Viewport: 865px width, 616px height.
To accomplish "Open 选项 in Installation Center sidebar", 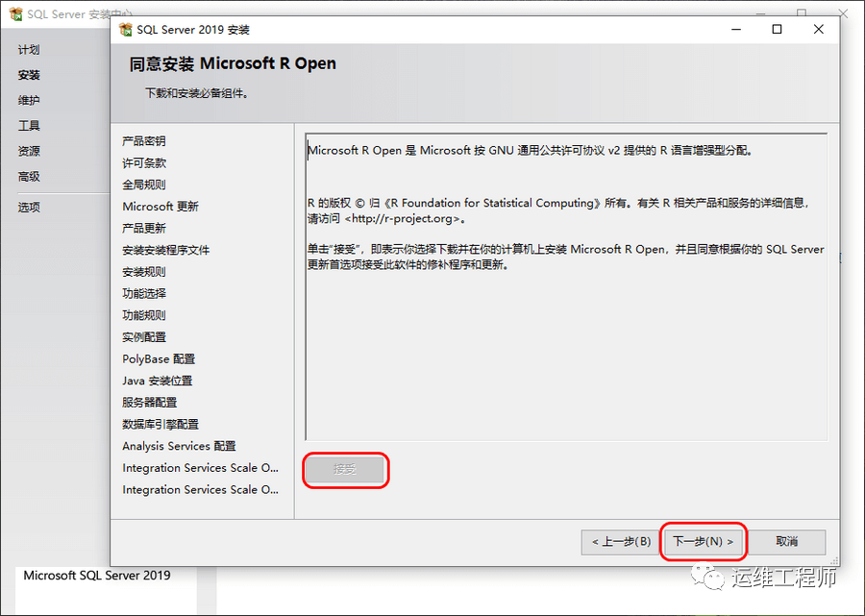I will (29, 208).
